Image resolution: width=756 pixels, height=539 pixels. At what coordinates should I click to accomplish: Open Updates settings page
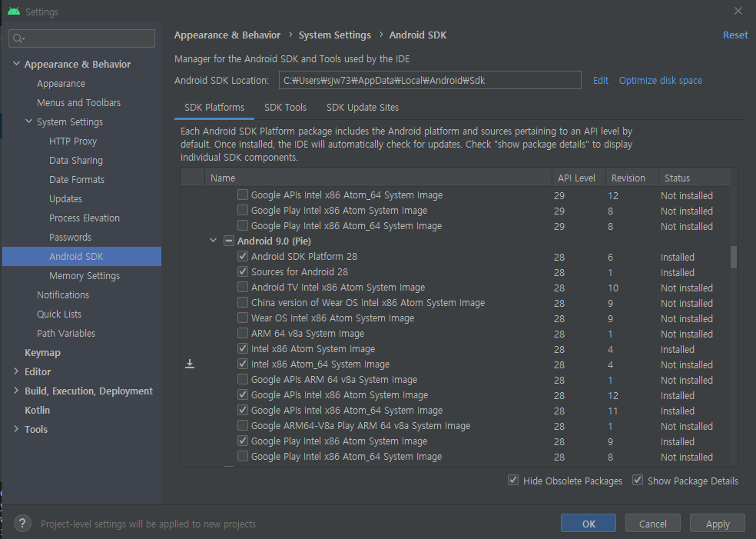(65, 199)
